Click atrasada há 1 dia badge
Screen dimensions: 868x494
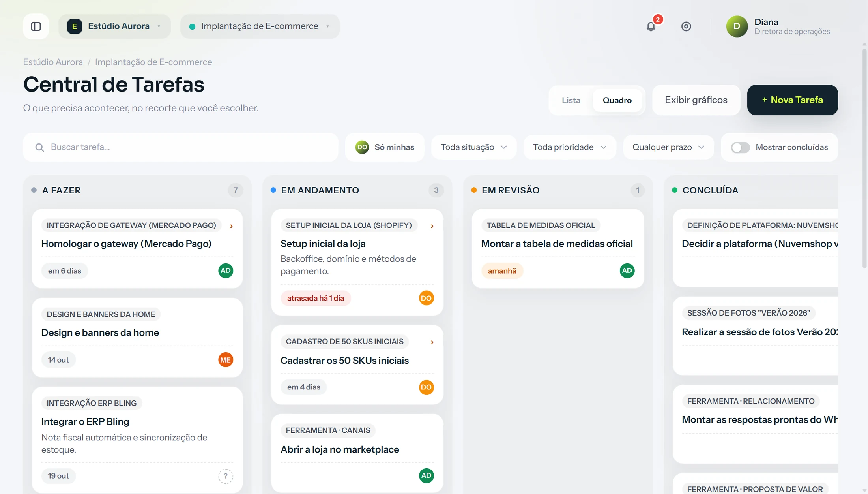pos(316,298)
